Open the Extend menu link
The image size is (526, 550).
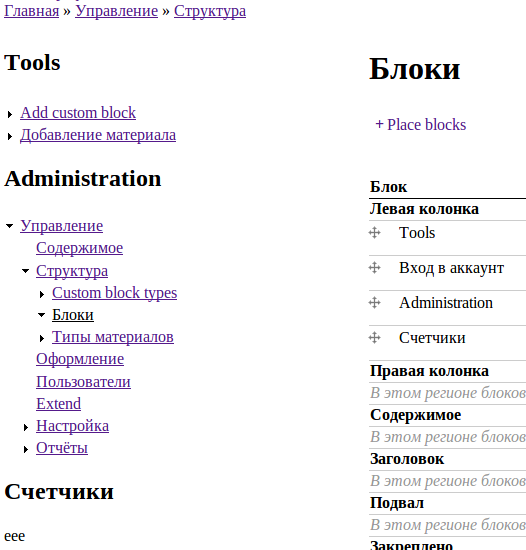[59, 404]
